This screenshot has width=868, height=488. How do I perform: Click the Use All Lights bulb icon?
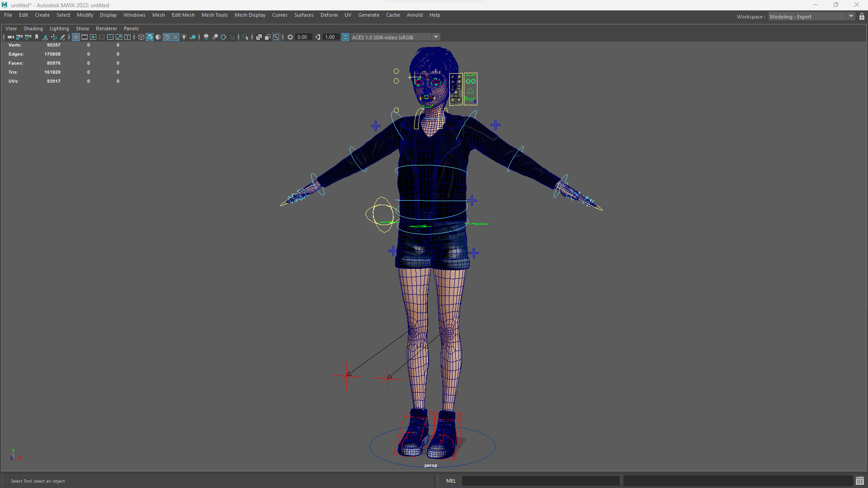184,37
